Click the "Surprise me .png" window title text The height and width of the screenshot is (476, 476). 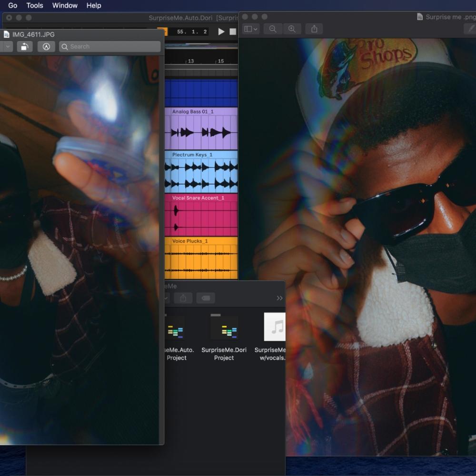(x=451, y=17)
